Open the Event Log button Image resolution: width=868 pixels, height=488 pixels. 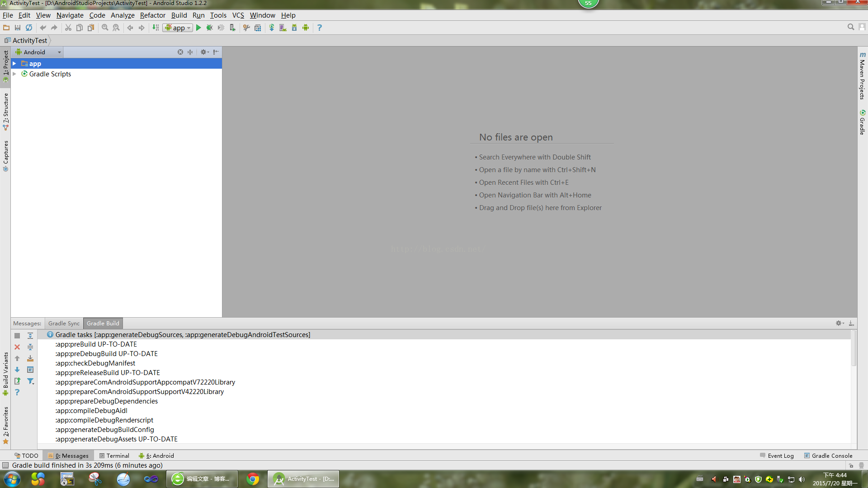pyautogui.click(x=777, y=455)
